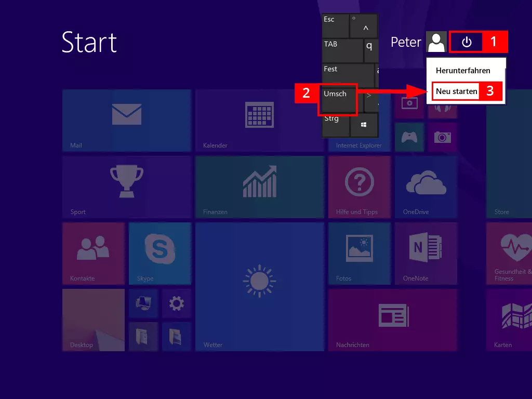Choose Neu starten in power menu
The width and height of the screenshot is (532, 399).
click(456, 91)
